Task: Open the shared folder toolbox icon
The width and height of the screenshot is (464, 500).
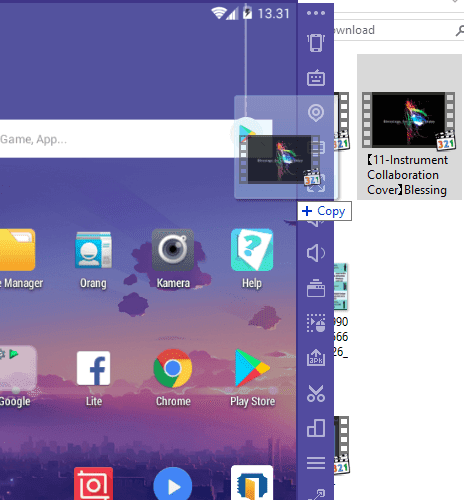Action: click(x=316, y=288)
